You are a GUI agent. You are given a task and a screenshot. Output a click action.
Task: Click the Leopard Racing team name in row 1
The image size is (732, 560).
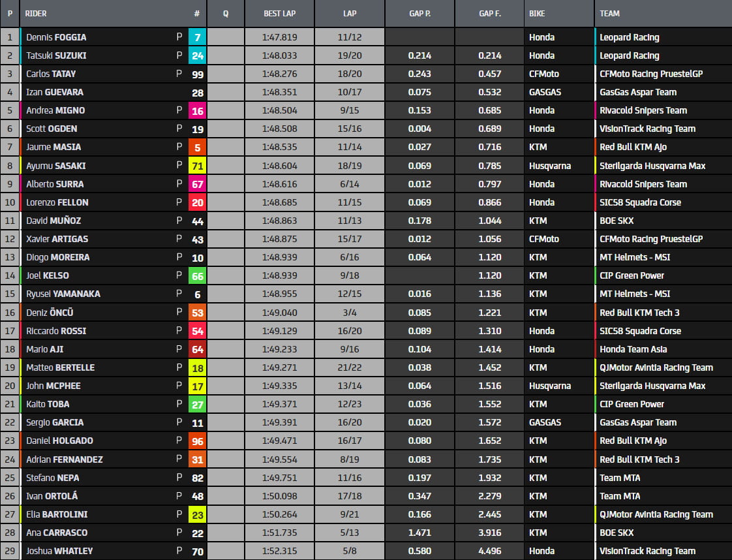(x=629, y=37)
